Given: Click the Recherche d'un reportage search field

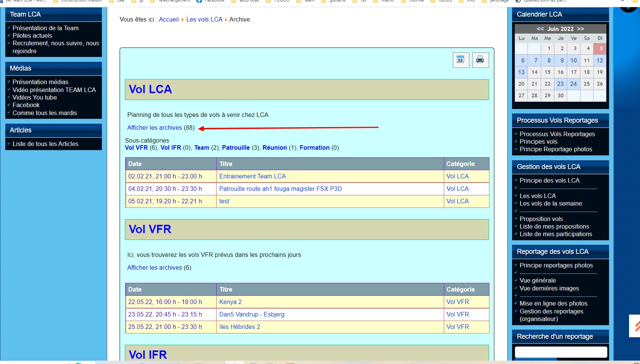Looking at the screenshot, I should 561,352.
